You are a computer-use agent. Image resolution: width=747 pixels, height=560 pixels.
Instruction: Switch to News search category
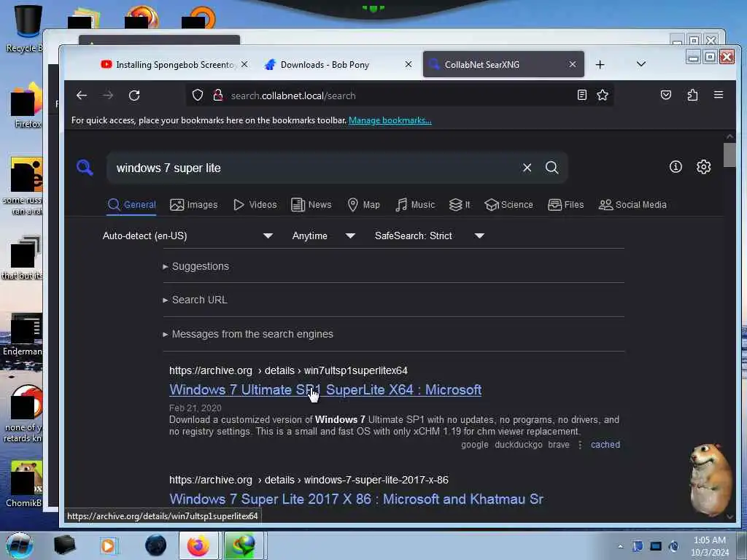click(x=311, y=205)
